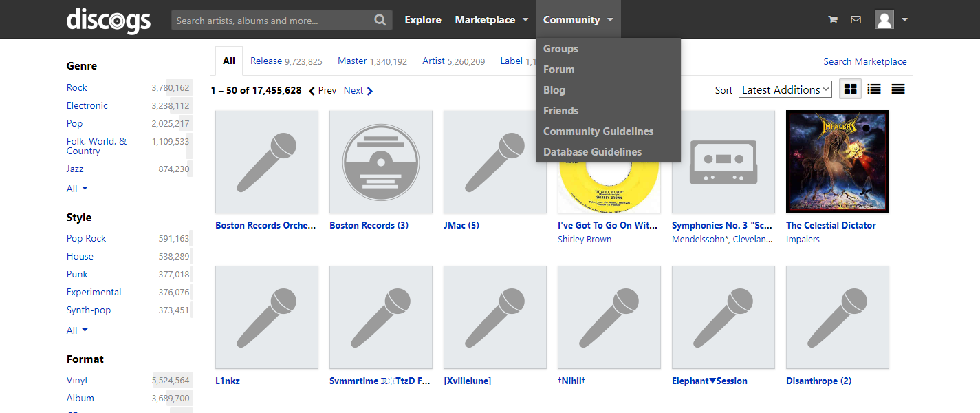This screenshot has height=413, width=980.
Task: Click the Discogs logo
Action: coord(109,20)
